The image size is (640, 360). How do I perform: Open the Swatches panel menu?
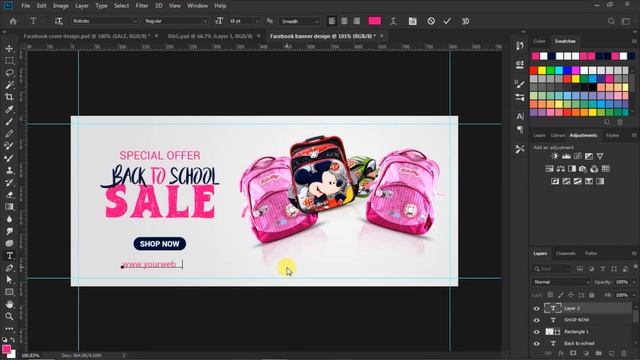634,41
